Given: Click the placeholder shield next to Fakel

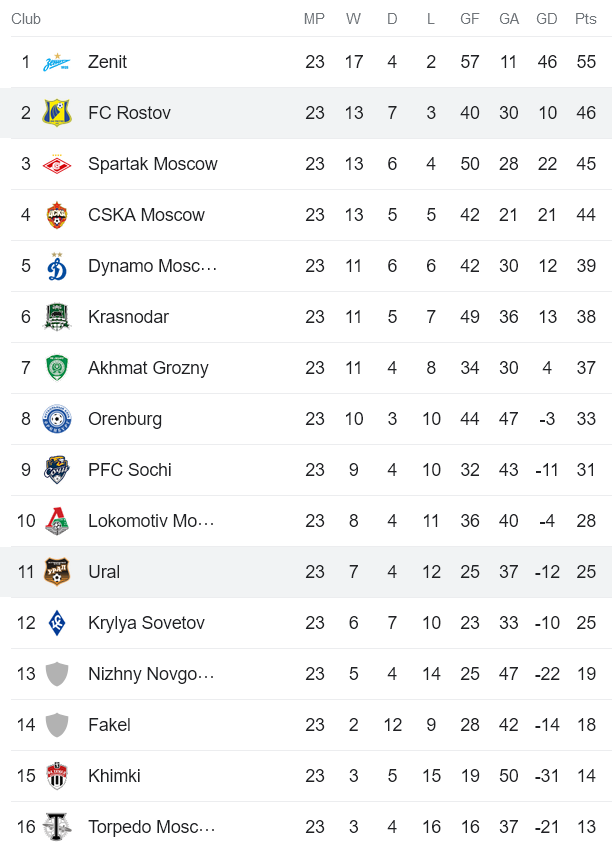Looking at the screenshot, I should point(57,725).
